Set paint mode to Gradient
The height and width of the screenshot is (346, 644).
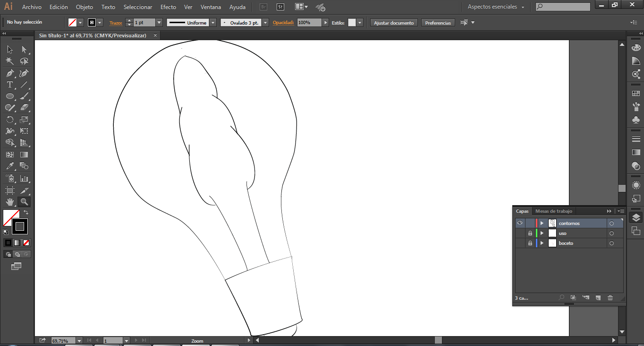tap(17, 242)
